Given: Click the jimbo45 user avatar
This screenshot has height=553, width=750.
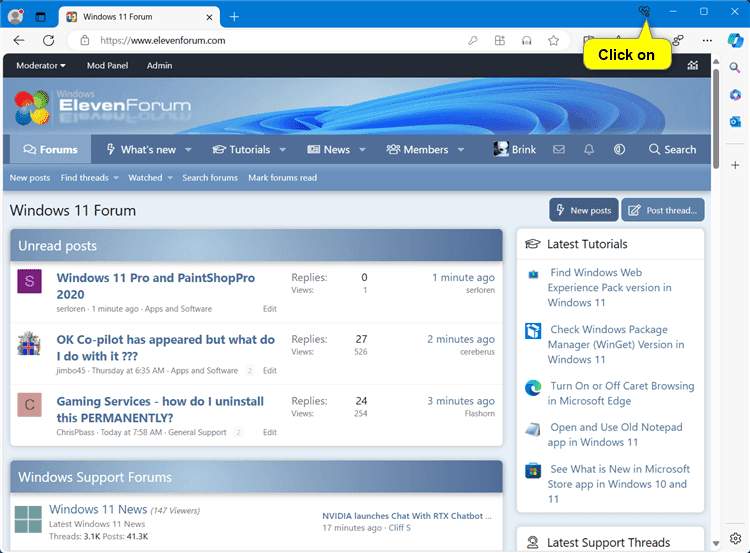Looking at the screenshot, I should pos(29,343).
